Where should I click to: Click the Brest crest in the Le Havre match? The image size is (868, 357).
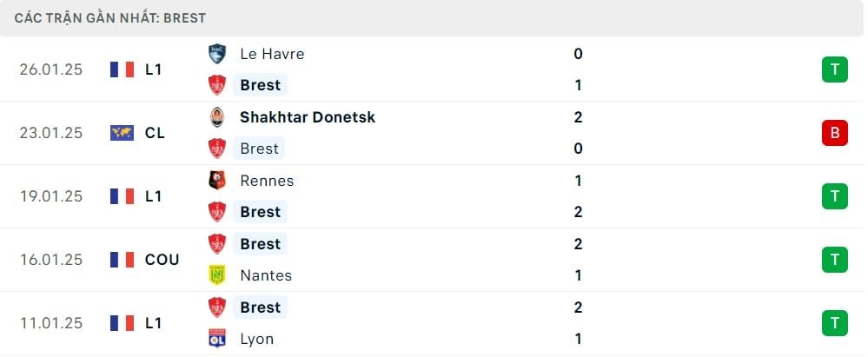[x=217, y=85]
